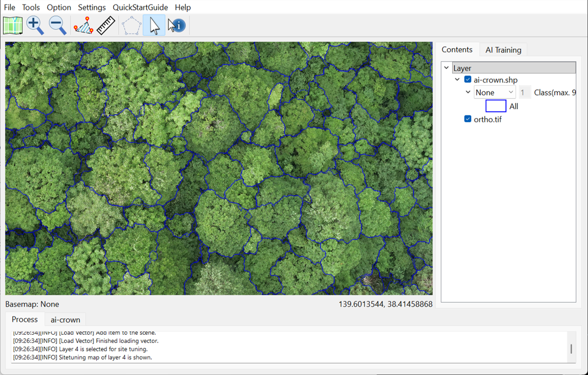This screenshot has height=375, width=588.
Task: Switch to the ai-crown log tab
Action: [65, 320]
